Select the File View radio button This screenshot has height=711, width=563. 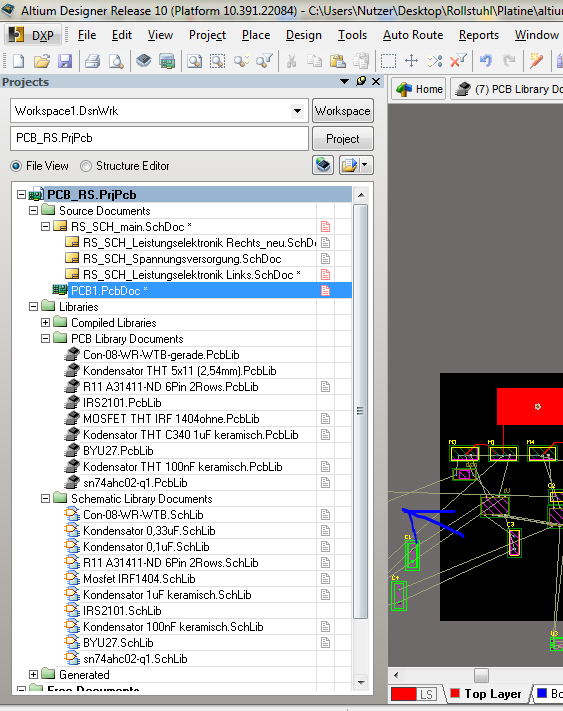click(x=16, y=166)
